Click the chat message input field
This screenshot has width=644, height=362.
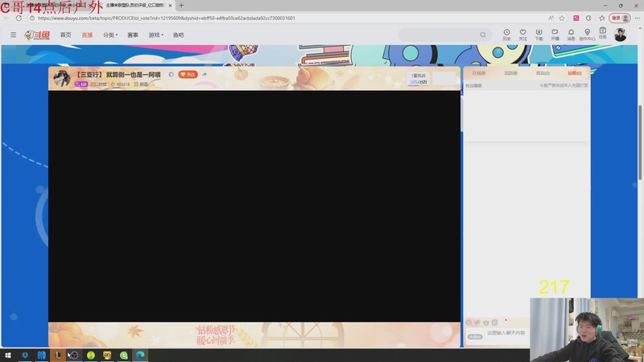tap(506, 333)
